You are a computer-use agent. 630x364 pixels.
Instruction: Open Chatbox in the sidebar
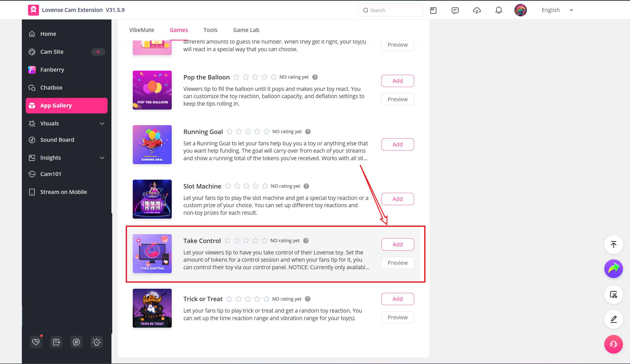(67, 87)
